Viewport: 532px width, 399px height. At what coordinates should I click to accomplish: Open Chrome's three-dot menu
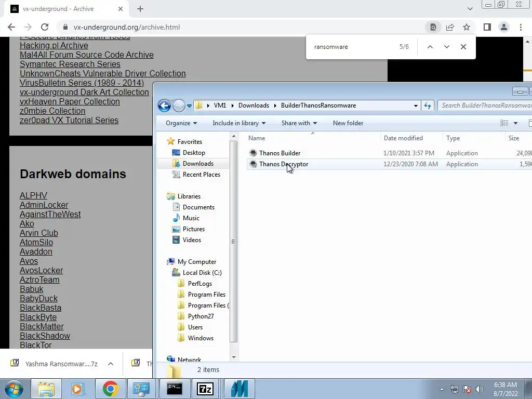(521, 27)
